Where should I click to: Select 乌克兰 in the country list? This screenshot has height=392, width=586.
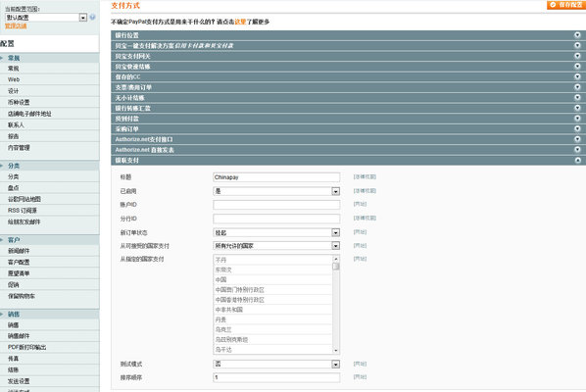coord(272,329)
